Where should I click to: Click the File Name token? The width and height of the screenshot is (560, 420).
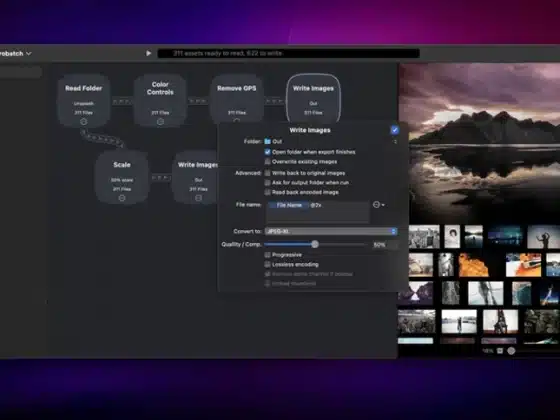coord(289,205)
